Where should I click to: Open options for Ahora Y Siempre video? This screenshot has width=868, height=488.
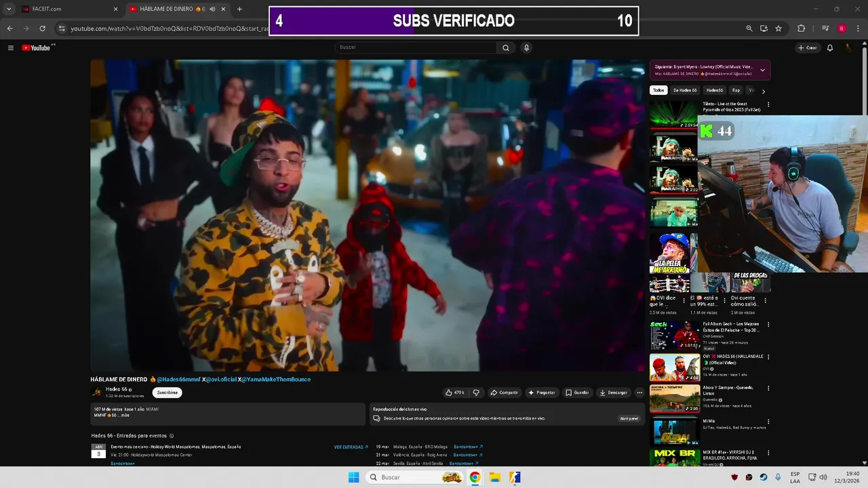768,388
